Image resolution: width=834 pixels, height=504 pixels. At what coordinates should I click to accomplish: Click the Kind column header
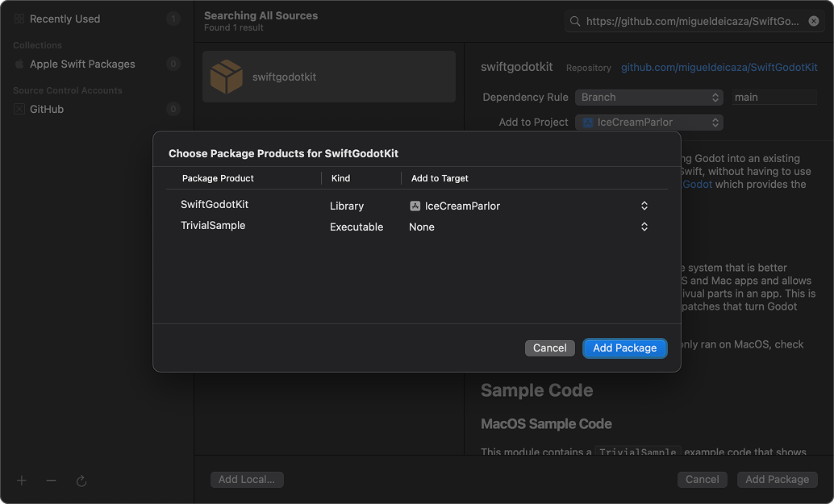[340, 178]
